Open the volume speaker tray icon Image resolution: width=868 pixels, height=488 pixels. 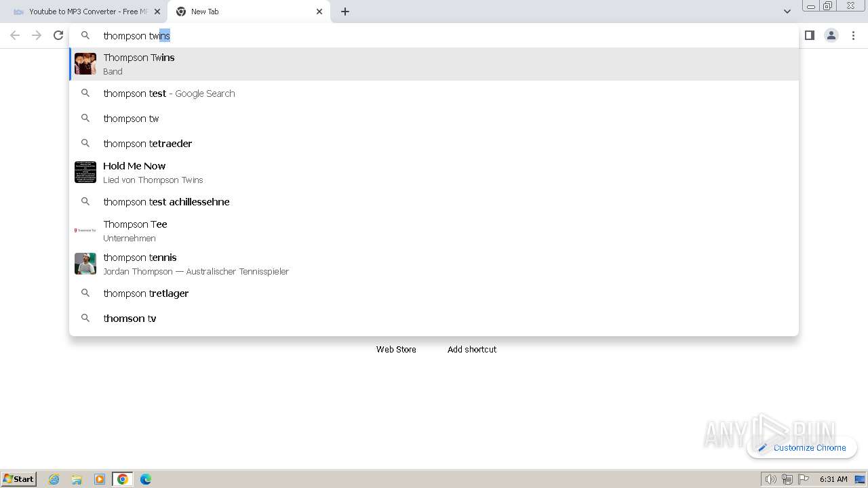pyautogui.click(x=770, y=479)
